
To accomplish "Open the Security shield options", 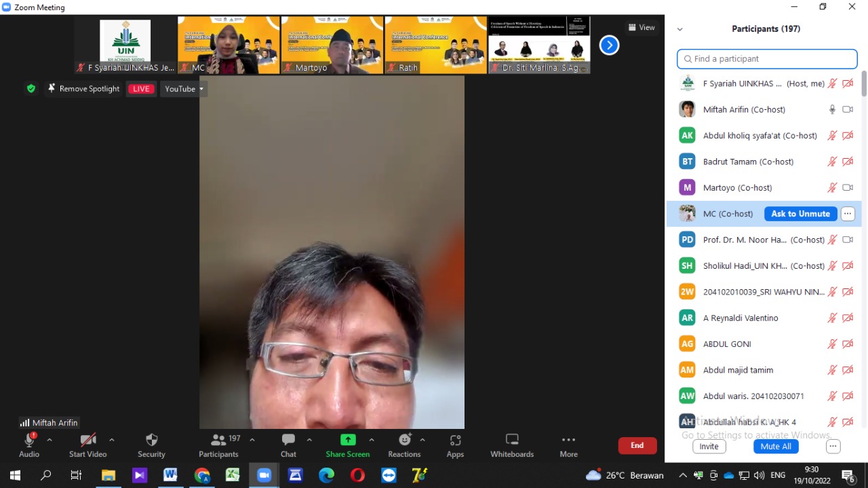I will click(x=151, y=445).
